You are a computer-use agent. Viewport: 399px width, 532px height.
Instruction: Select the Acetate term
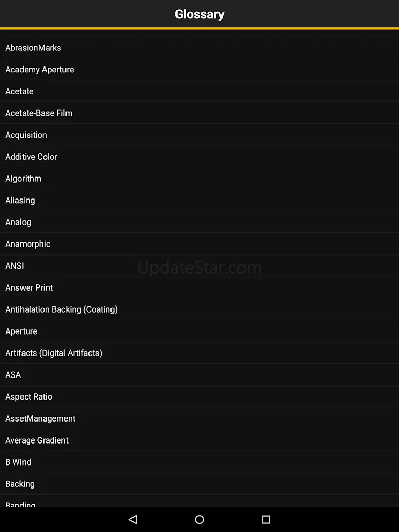point(199,91)
